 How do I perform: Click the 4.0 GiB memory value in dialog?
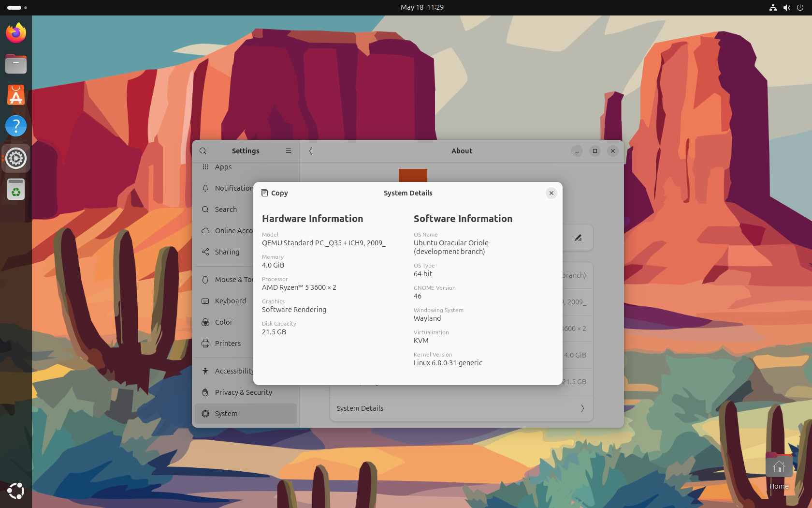tap(273, 265)
